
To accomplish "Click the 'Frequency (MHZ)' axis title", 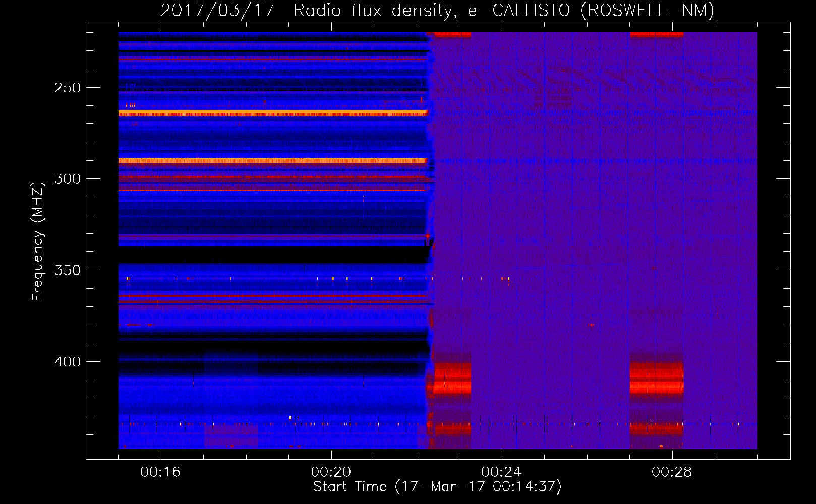I will (38, 241).
